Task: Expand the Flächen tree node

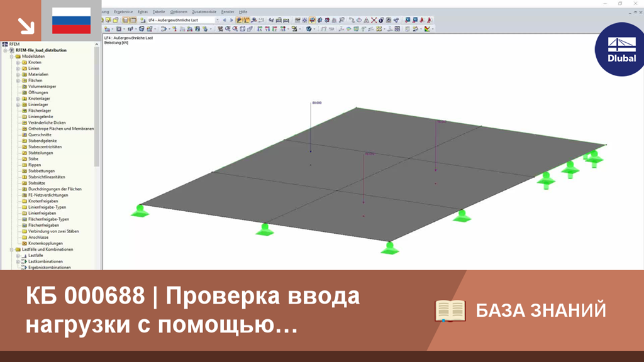Action: [x=18, y=80]
